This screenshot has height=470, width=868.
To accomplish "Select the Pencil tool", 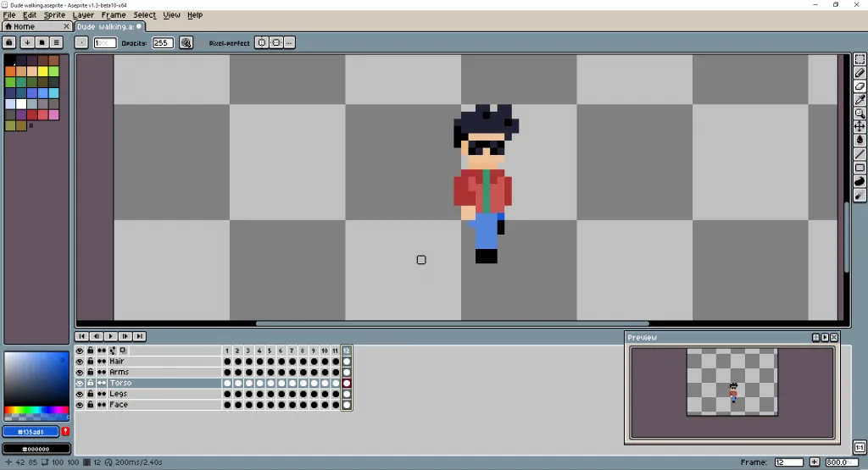I will click(860, 73).
